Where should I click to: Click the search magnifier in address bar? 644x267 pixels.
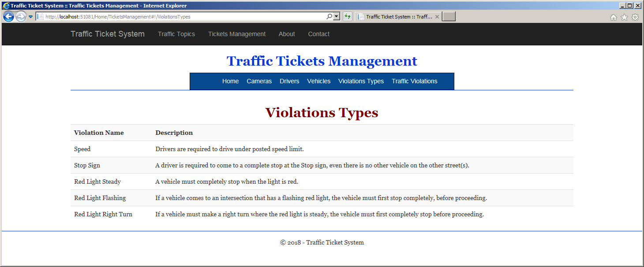tap(329, 16)
